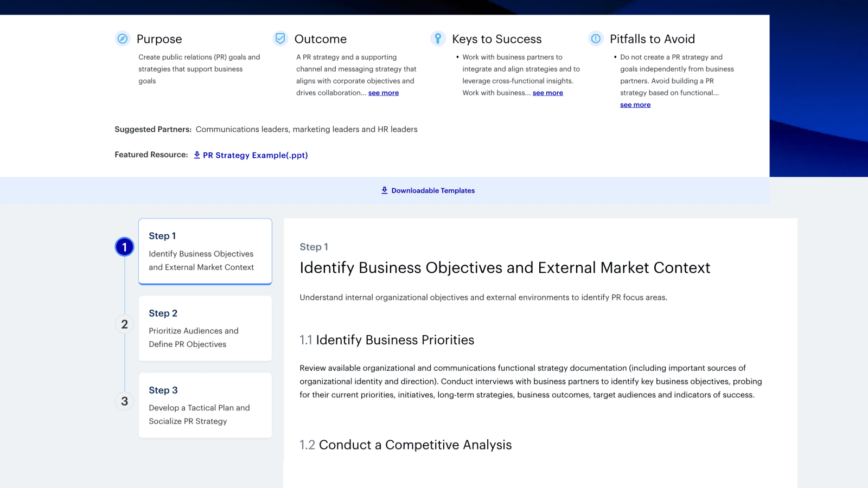868x488 pixels.
Task: Go to Step 3 Develop a Tactical Plan
Action: [205, 406]
